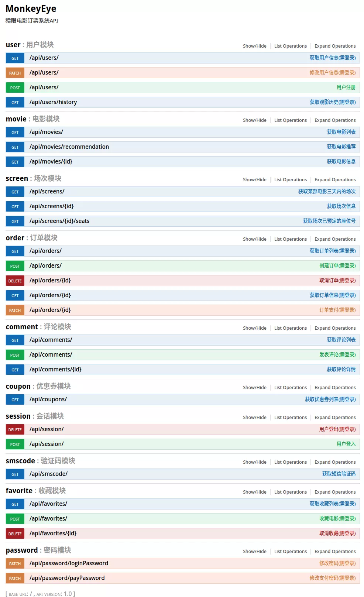Click the password module heading
364x597 pixels.
pyautogui.click(x=38, y=550)
